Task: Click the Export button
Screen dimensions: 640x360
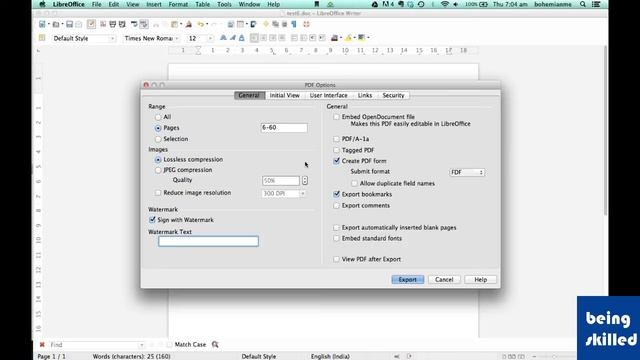Action: pyautogui.click(x=408, y=280)
